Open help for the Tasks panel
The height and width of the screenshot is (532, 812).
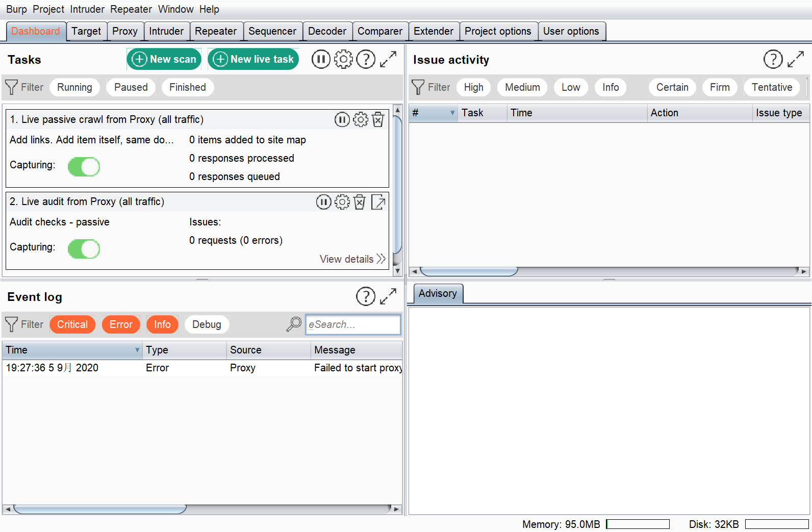(366, 60)
